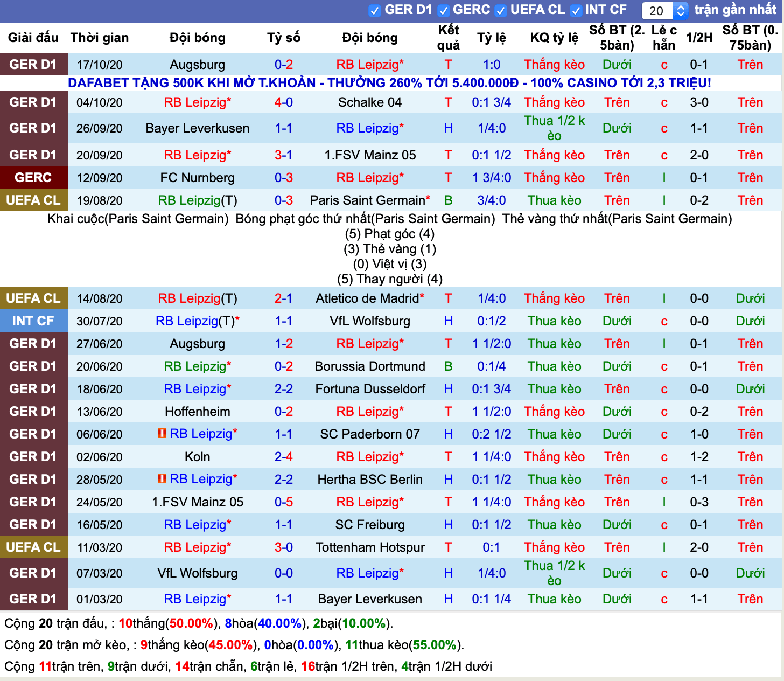Click 'Thua 1/2 kèo' on 26/09/20 row
Viewport: 784px width, 681px height.
pos(554,128)
